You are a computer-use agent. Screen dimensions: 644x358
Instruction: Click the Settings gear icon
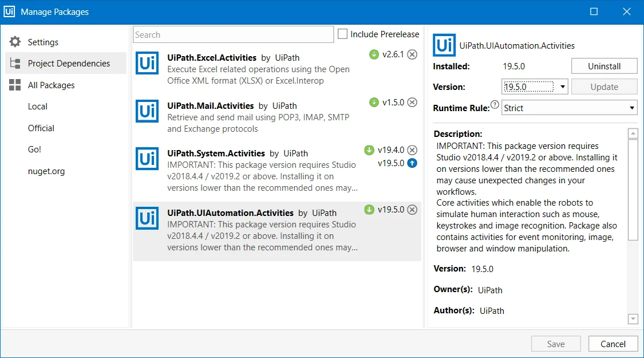[x=15, y=41]
